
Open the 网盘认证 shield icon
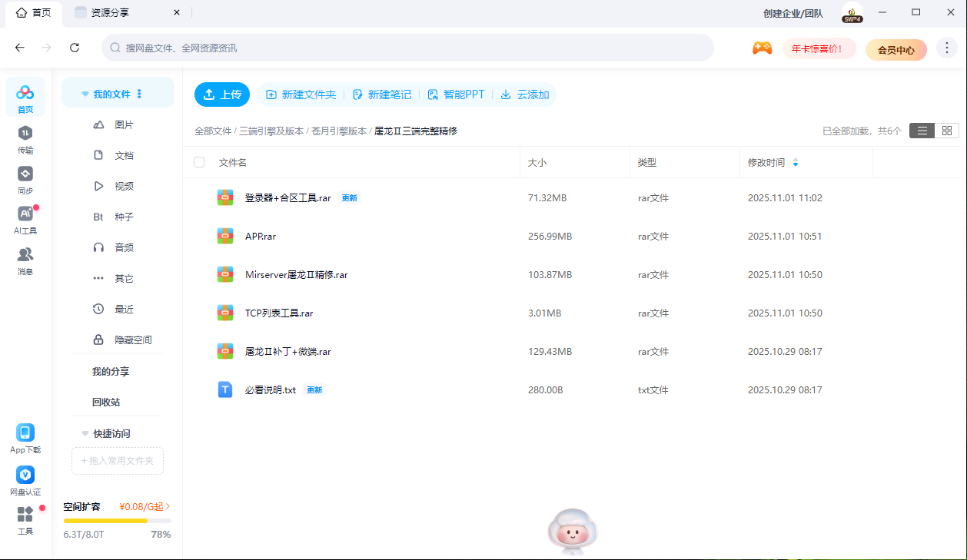pyautogui.click(x=25, y=476)
